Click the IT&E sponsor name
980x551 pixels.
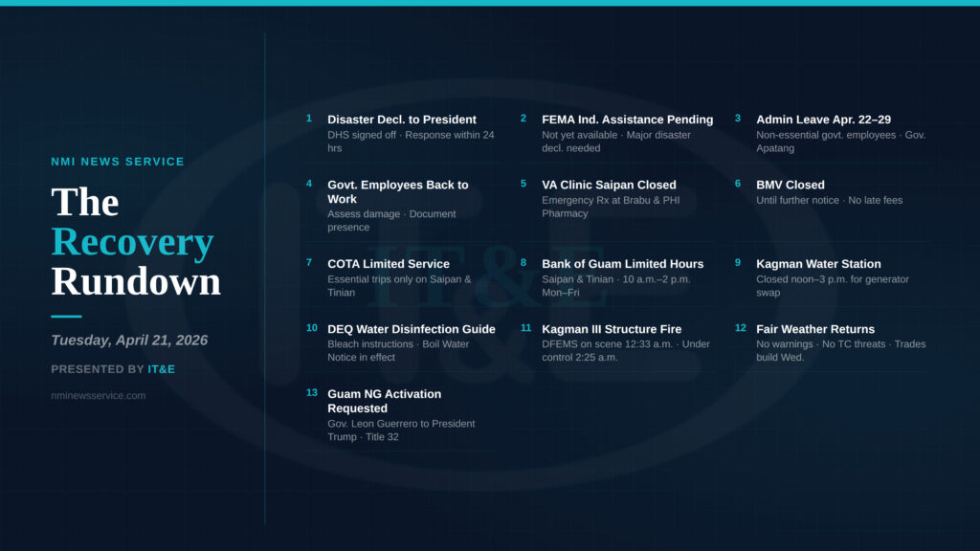(x=162, y=369)
